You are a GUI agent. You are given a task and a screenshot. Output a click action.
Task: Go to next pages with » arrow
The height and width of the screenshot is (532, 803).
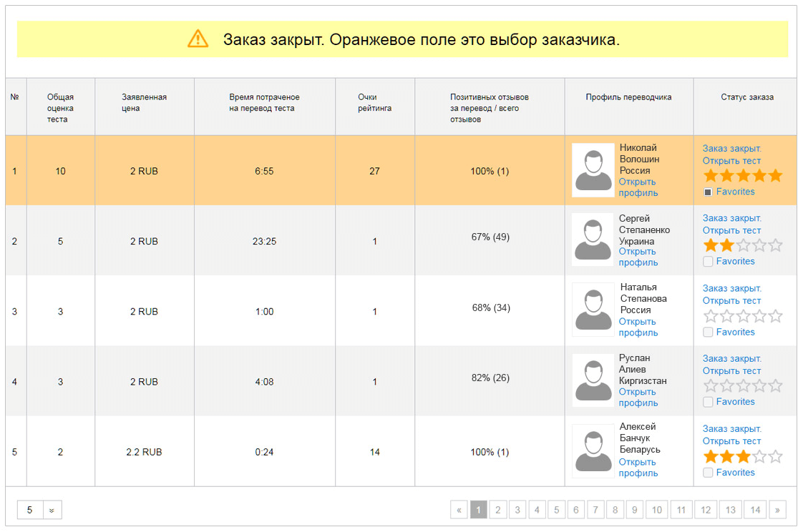tap(777, 510)
